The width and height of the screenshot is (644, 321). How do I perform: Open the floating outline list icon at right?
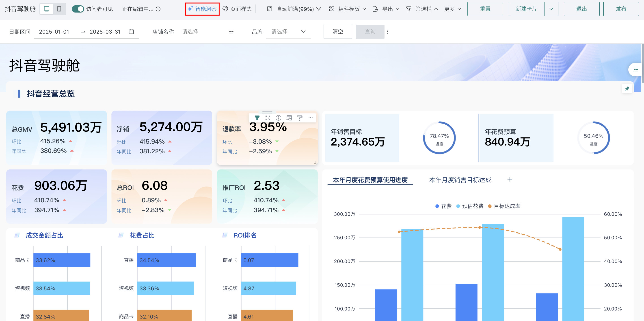pos(635,70)
